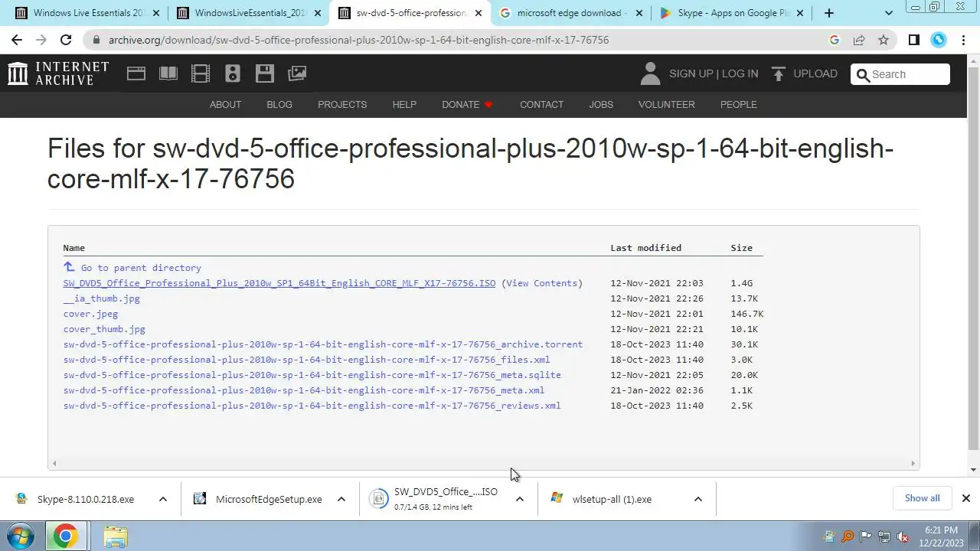Open cover_thumb.jpg file link
The height and width of the screenshot is (551, 980).
point(104,329)
